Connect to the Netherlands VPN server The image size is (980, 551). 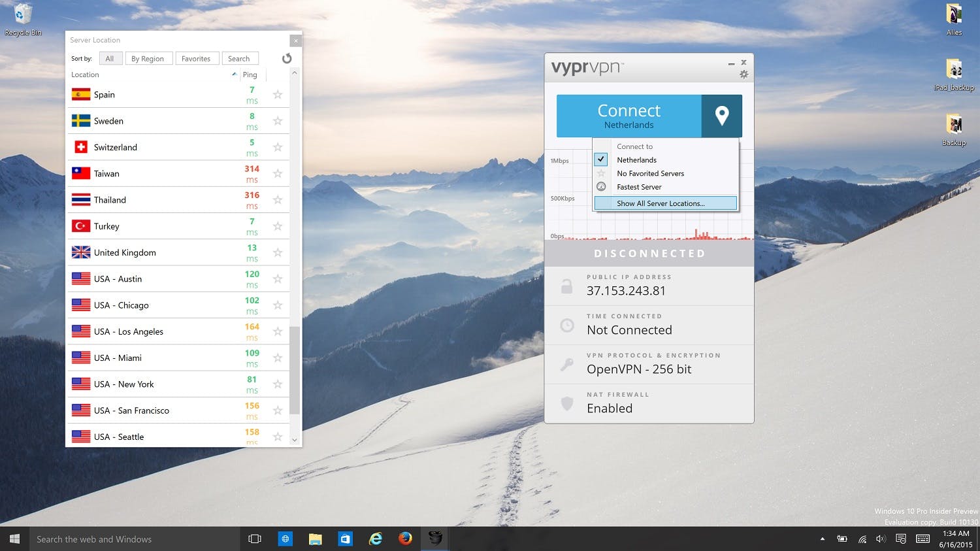click(629, 116)
